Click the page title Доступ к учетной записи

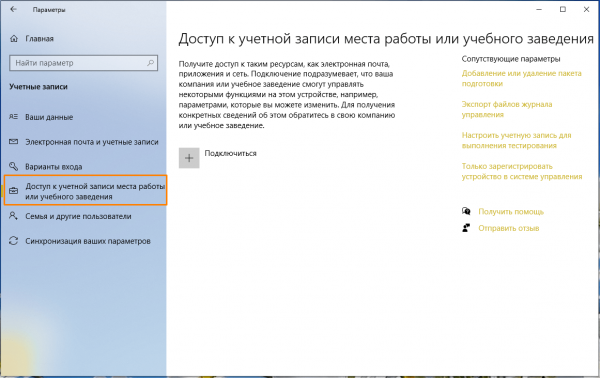pos(386,39)
